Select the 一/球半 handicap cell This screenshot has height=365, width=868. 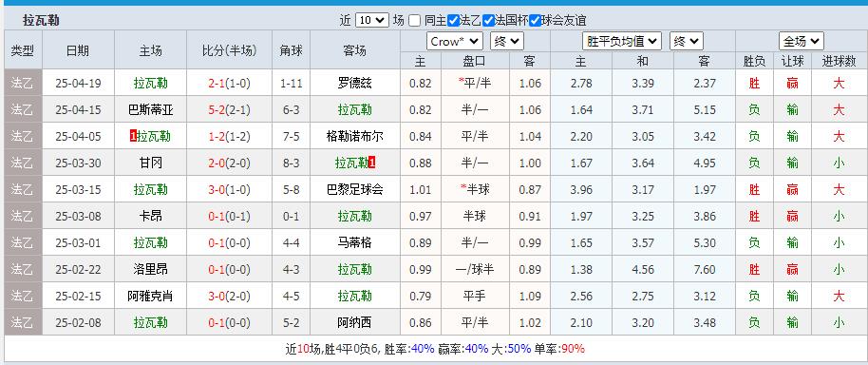click(x=475, y=270)
